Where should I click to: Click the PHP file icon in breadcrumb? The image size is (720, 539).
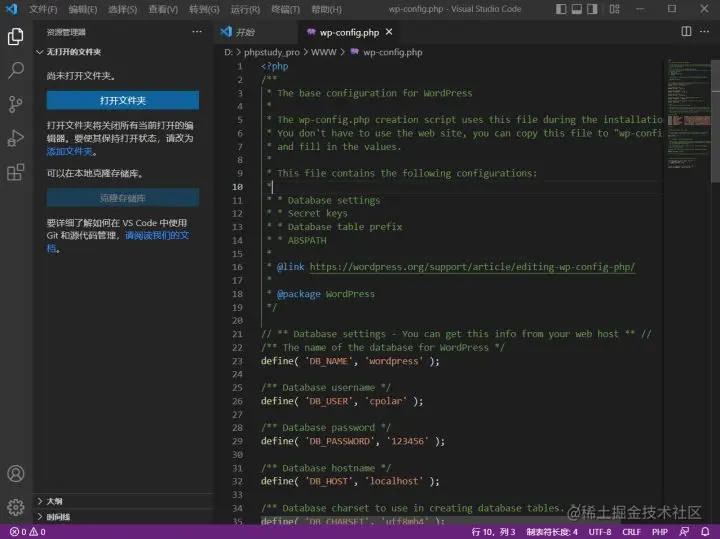point(354,52)
